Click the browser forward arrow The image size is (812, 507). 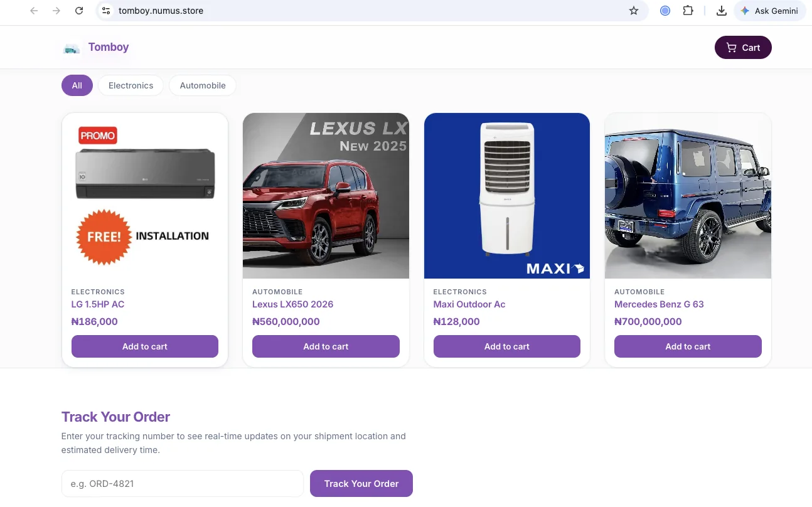(x=56, y=11)
